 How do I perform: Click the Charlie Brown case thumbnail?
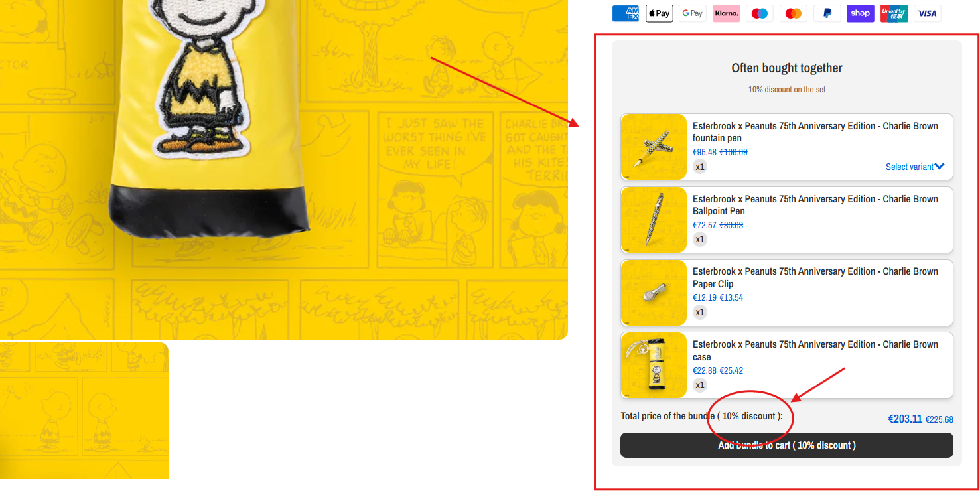[654, 365]
